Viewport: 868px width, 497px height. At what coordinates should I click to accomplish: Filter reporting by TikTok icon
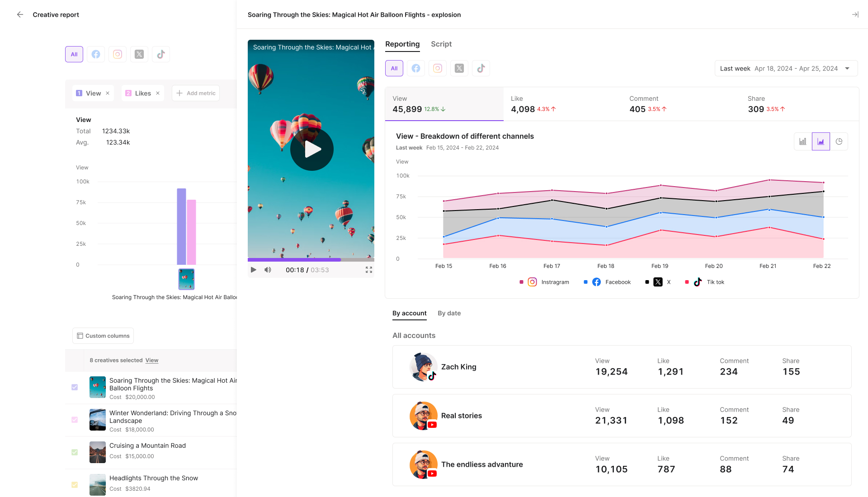(x=481, y=68)
